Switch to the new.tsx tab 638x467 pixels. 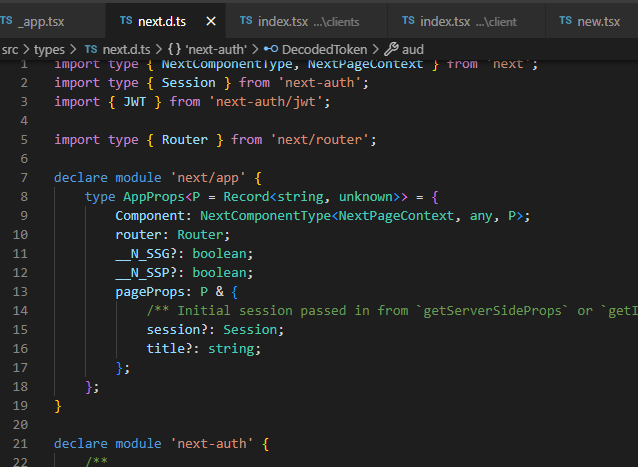click(x=592, y=21)
